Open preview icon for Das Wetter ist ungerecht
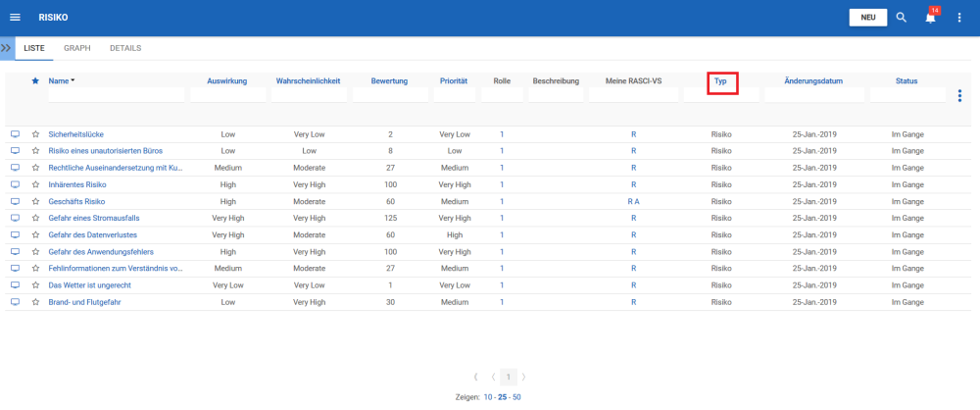The image size is (980, 410). pyautogui.click(x=15, y=284)
